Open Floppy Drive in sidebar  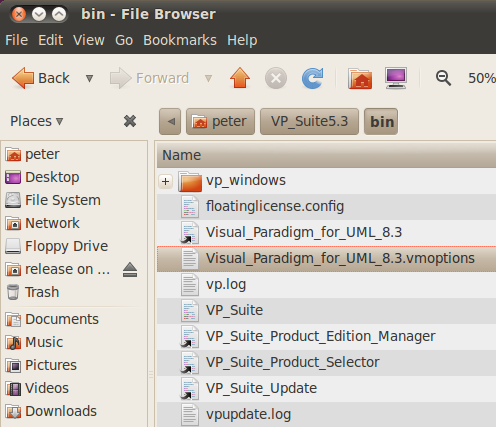(x=56, y=246)
